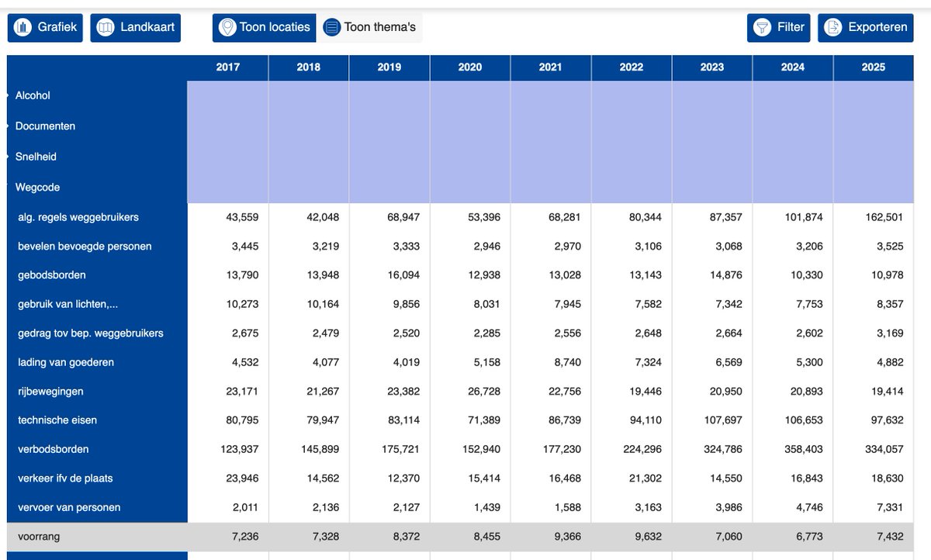Select the 2025 column header
This screenshot has width=931, height=560.
point(874,67)
